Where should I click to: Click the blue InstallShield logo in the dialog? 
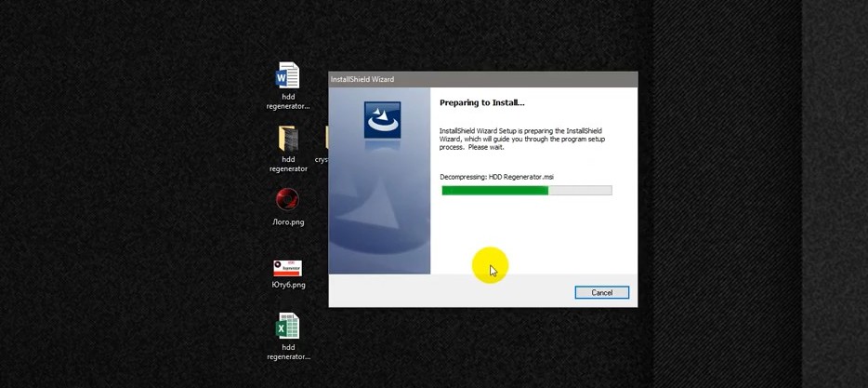(382, 120)
